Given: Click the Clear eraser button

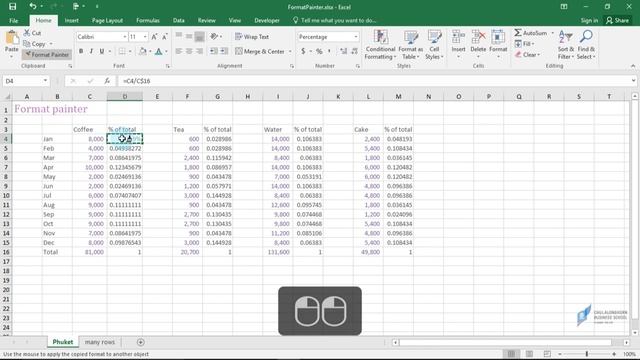Looking at the screenshot, I should (x=527, y=54).
